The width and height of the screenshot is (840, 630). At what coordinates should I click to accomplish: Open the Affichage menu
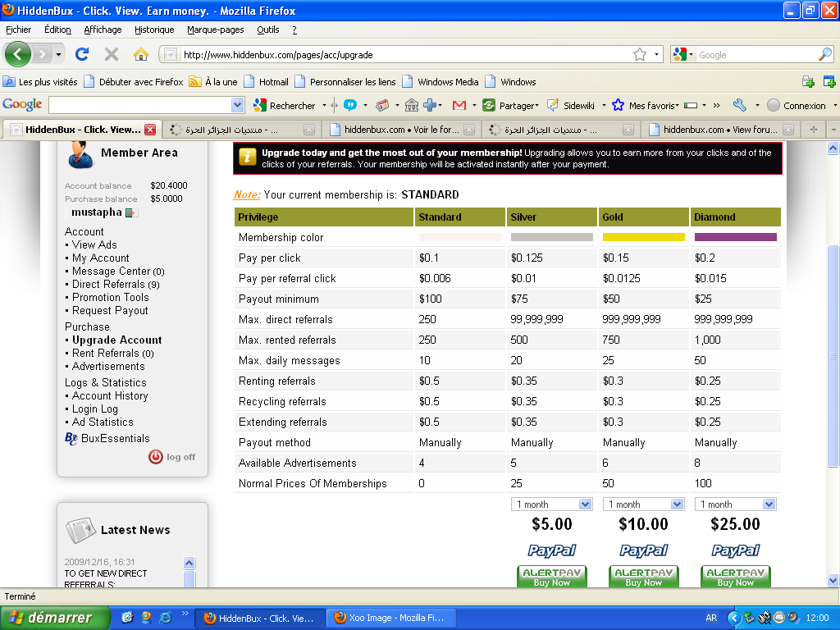(103, 30)
